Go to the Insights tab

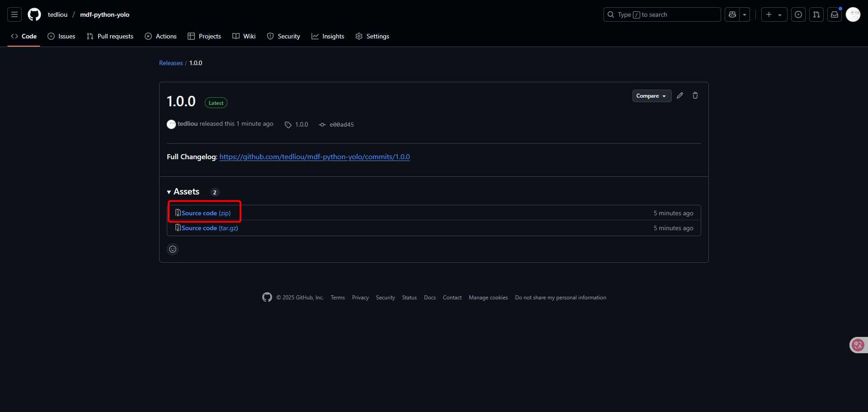328,36
